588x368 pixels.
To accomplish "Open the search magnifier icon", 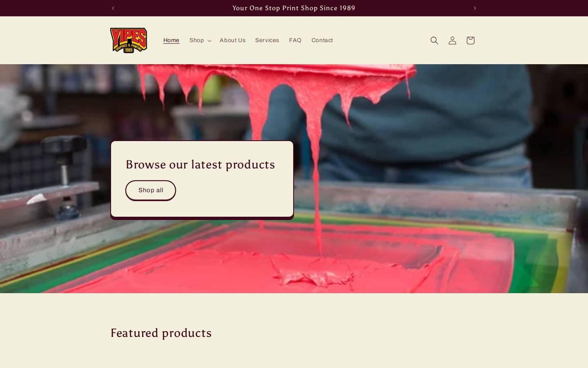I will (434, 40).
